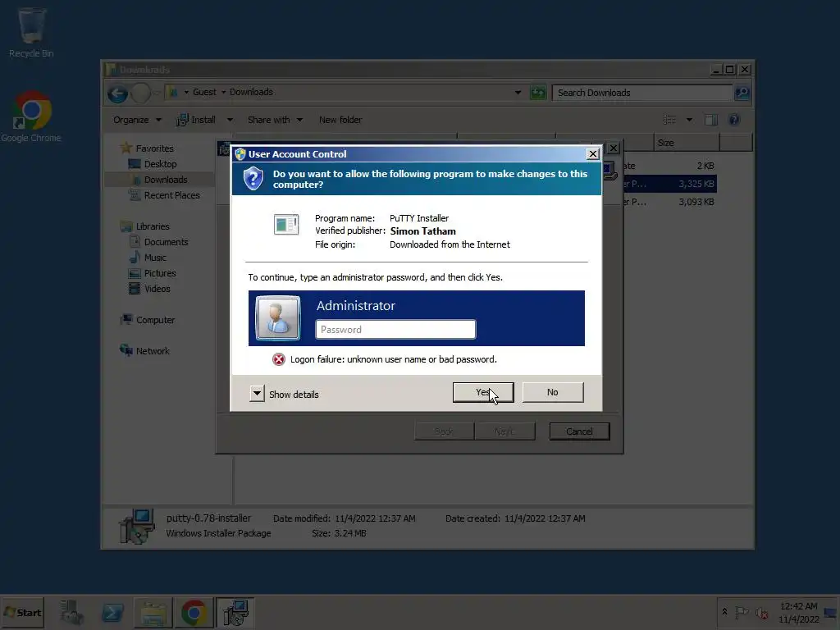Focus the Administrator password field
840x630 pixels.
pyautogui.click(x=395, y=330)
